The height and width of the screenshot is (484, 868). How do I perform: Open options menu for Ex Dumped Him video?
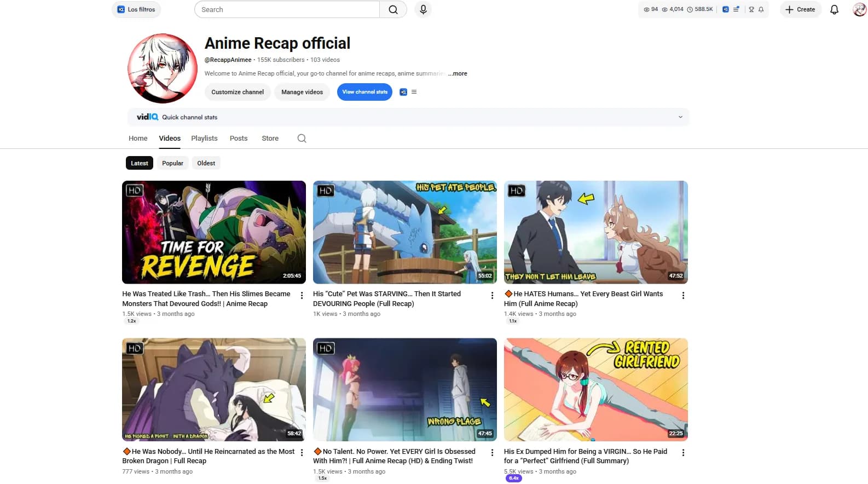(683, 453)
